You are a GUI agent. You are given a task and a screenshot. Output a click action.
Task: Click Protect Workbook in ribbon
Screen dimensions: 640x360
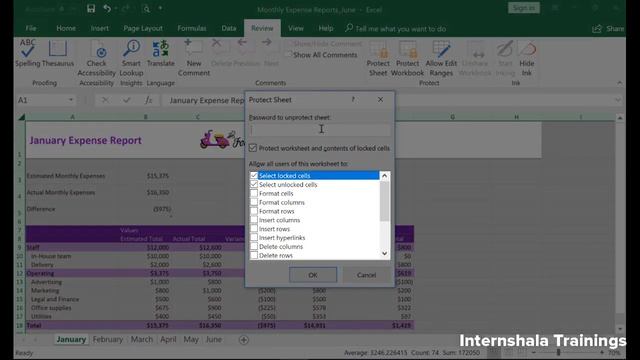coord(407,58)
